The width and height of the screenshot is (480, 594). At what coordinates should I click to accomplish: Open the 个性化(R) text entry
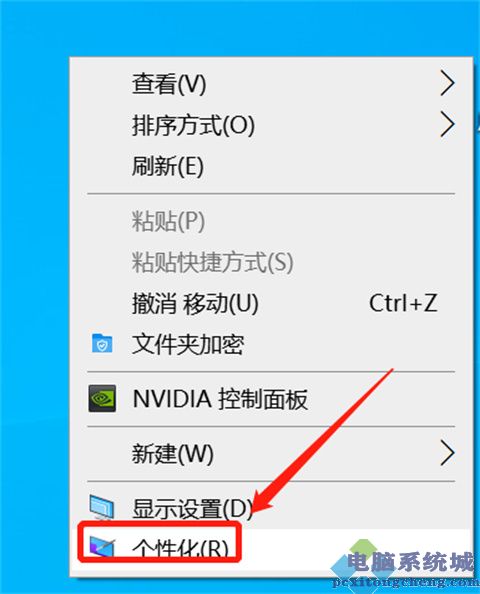pyautogui.click(x=180, y=547)
